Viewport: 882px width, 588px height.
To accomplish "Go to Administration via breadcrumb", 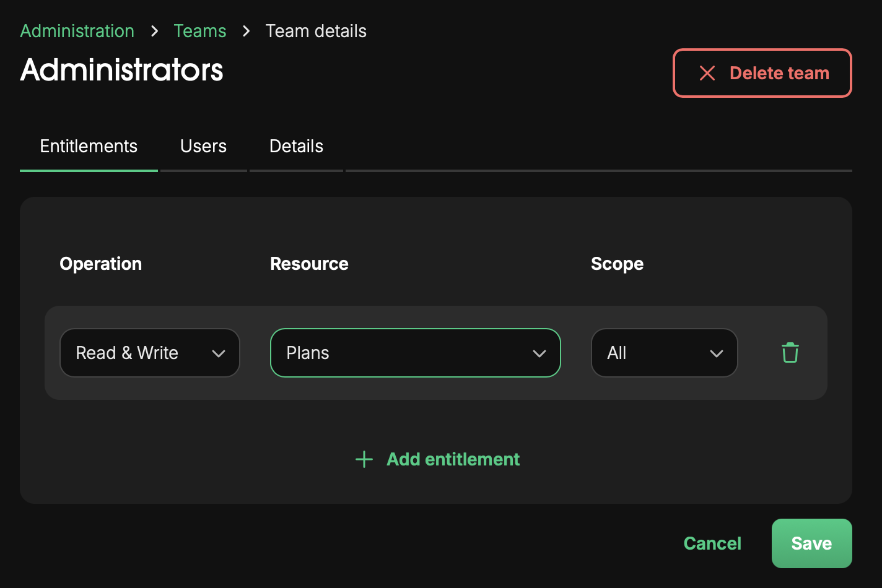I will click(x=77, y=31).
